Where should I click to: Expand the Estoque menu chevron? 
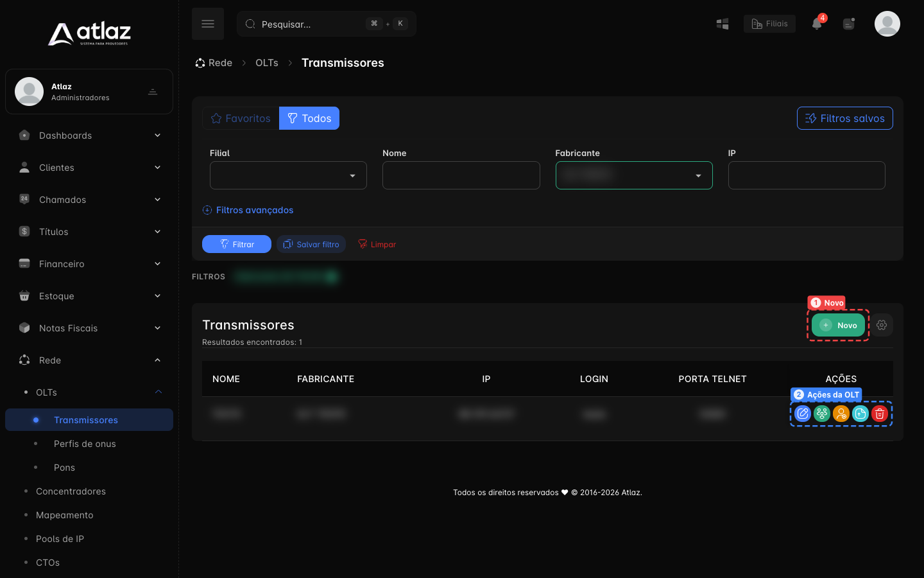pos(157,295)
